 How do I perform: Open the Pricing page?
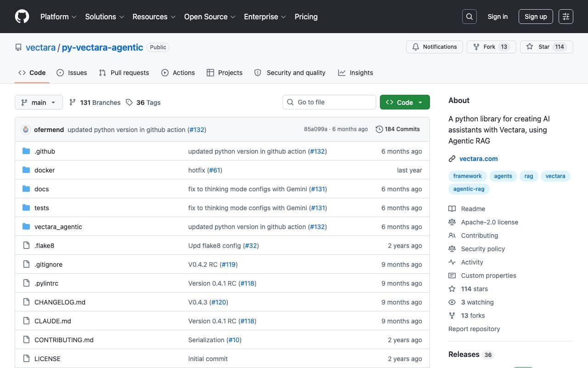(x=306, y=17)
